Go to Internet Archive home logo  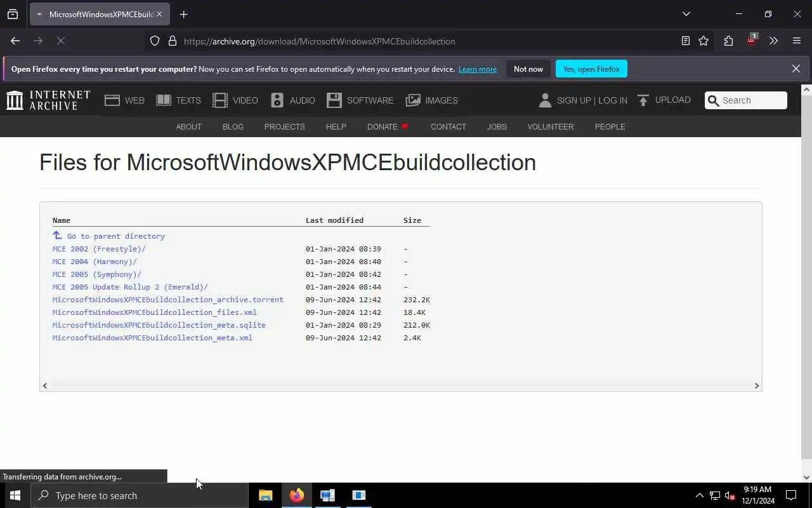pos(48,100)
